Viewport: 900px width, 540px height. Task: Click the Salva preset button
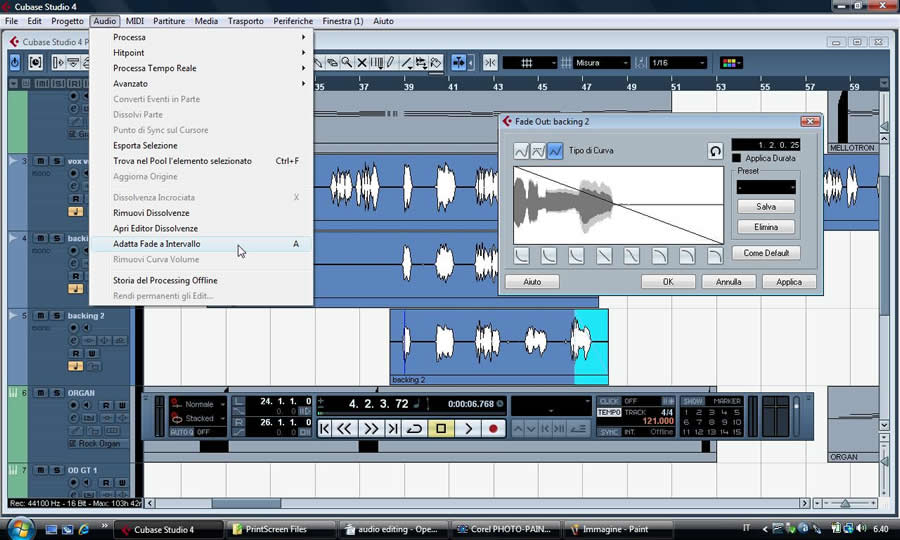tap(766, 207)
